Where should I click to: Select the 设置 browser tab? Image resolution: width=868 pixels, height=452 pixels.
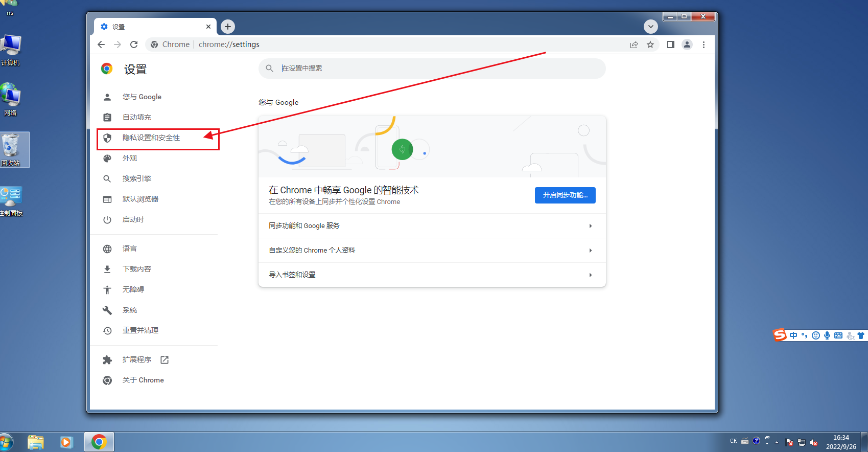point(155,27)
